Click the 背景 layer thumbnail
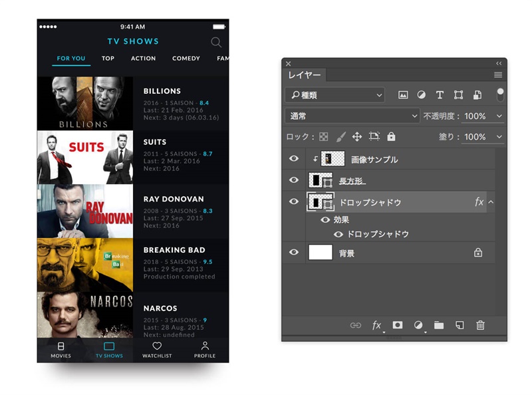 coord(321,253)
